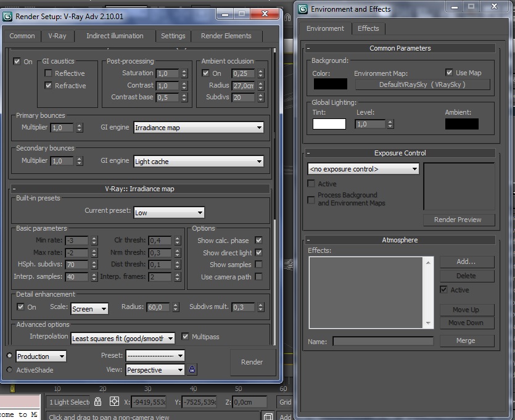Enable Reflective GI caustics
The width and height of the screenshot is (515, 420).
48,73
